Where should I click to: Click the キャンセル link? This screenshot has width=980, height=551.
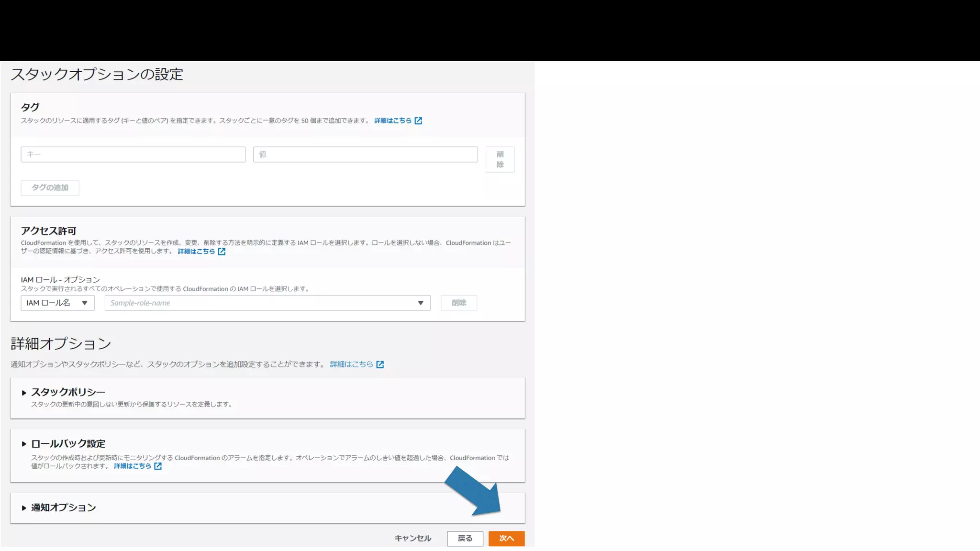coord(412,539)
